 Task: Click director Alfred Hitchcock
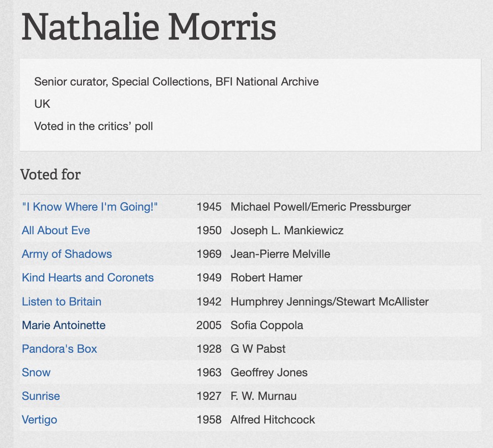tap(273, 419)
